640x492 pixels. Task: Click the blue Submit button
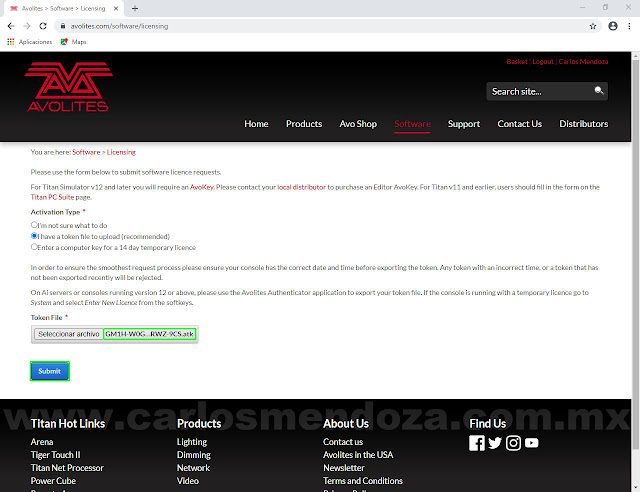49,371
